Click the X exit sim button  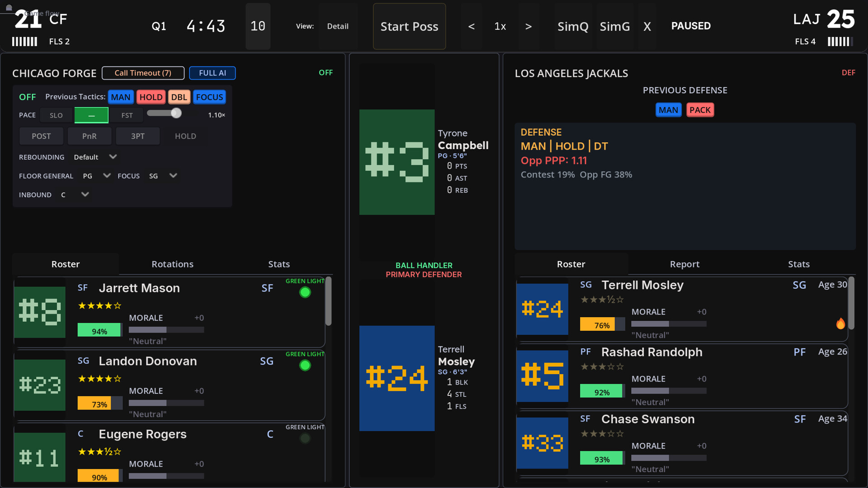click(x=647, y=27)
